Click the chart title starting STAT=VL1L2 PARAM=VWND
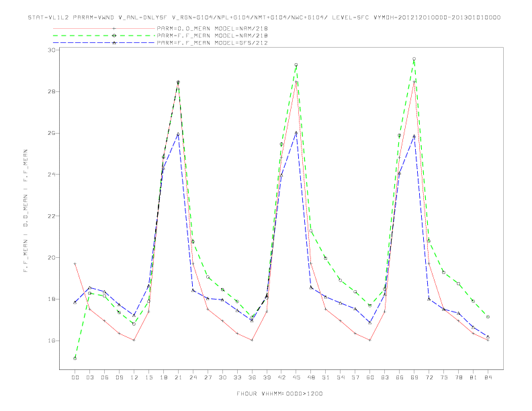 click(264, 17)
